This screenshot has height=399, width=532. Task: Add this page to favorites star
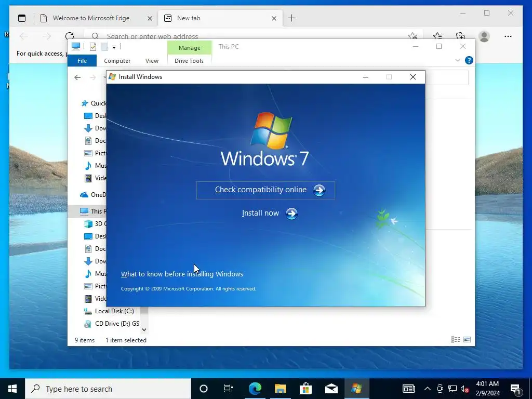tap(413, 36)
